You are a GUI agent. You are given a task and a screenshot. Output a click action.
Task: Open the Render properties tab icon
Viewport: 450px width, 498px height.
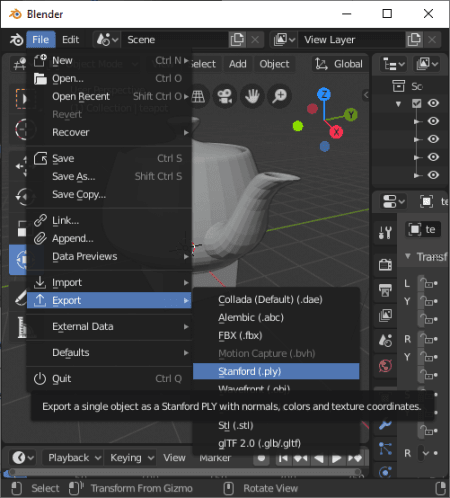[385, 265]
